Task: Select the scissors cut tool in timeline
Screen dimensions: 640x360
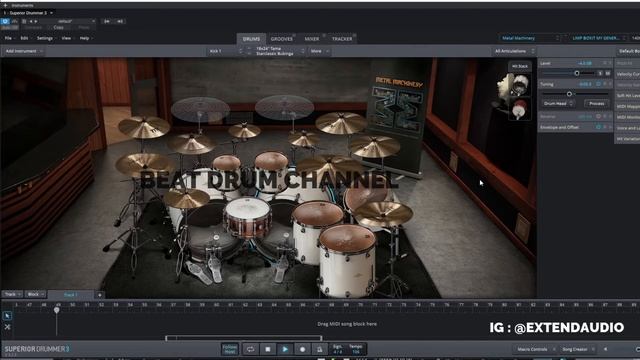Action: point(7,327)
